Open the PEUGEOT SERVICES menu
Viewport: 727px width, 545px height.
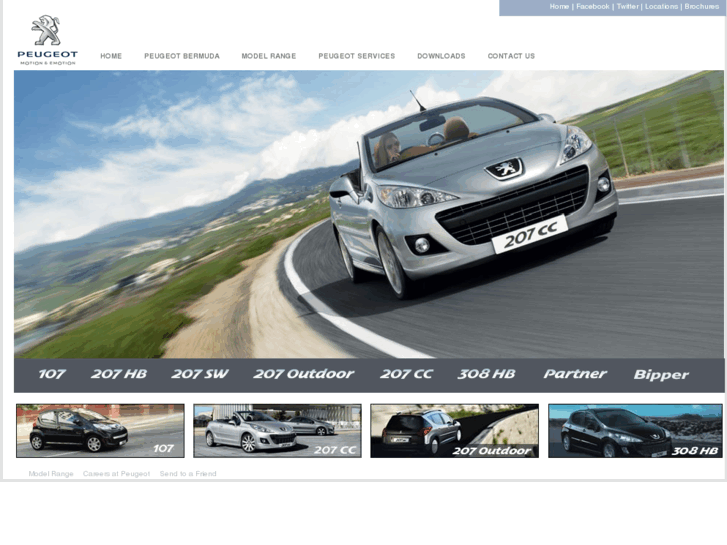357,56
